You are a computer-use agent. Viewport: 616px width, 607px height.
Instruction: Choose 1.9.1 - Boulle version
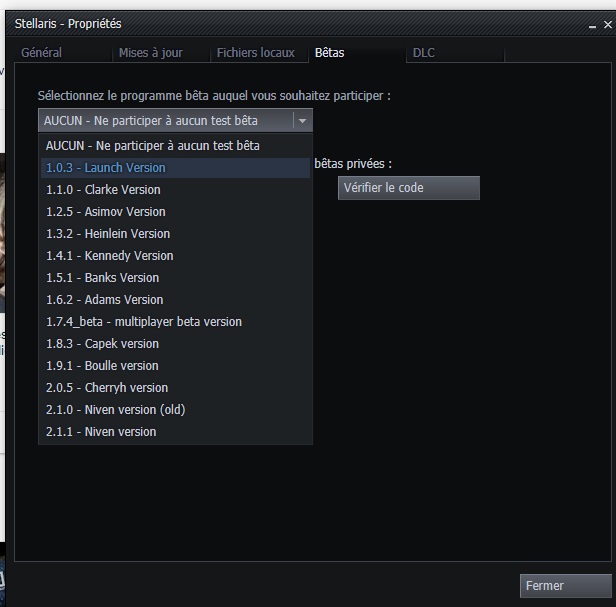(x=175, y=366)
